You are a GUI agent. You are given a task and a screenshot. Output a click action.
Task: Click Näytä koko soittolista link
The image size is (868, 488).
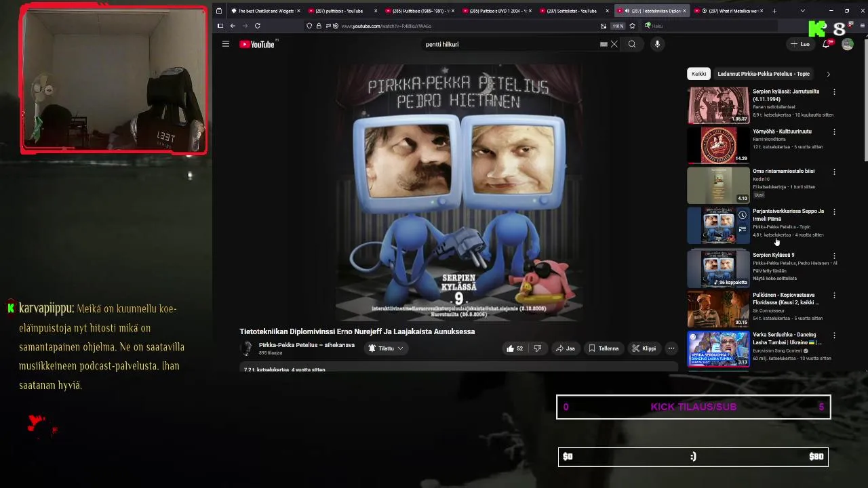pyautogui.click(x=774, y=278)
